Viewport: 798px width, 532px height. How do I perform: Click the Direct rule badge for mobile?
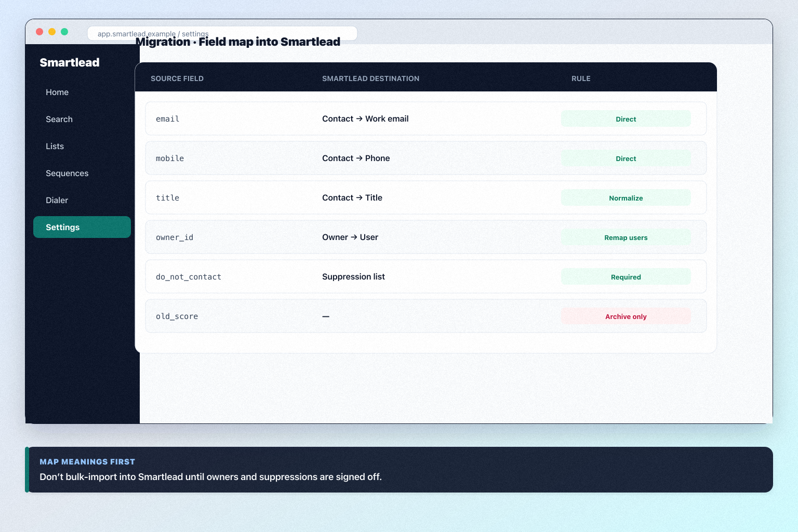(x=626, y=158)
